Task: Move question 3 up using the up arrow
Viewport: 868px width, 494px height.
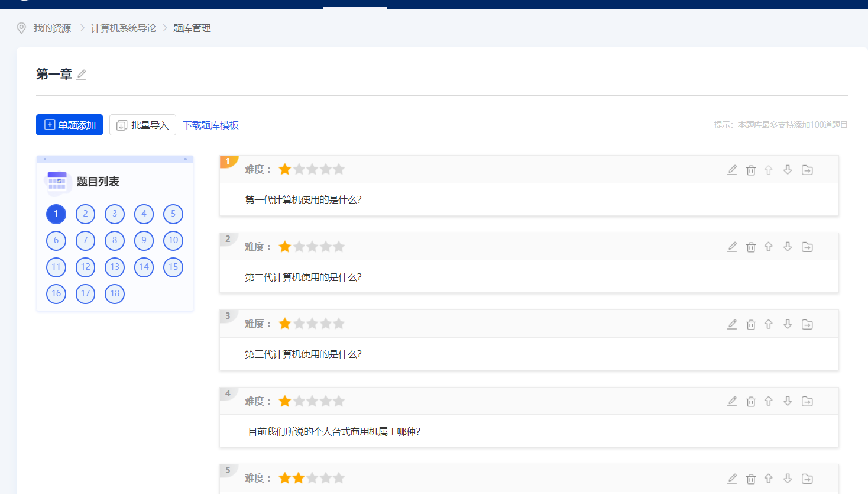Action: tap(769, 324)
